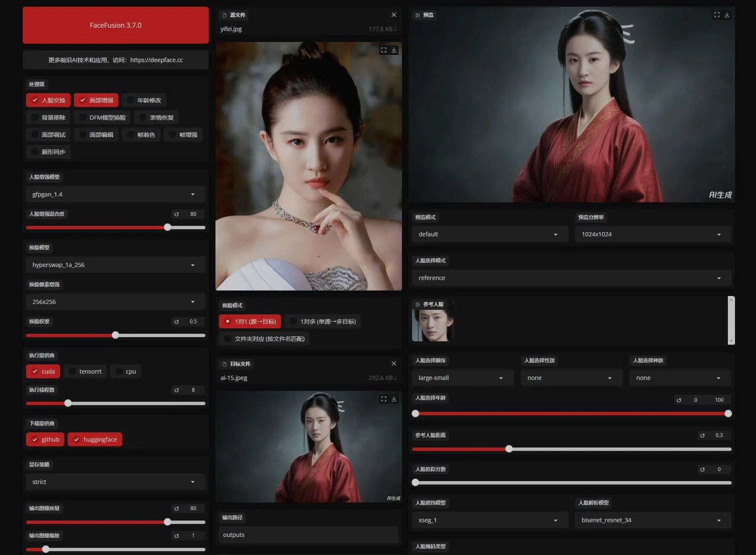The height and width of the screenshot is (555, 756).
Task: Open default preview mode dropdown
Action: [490, 234]
